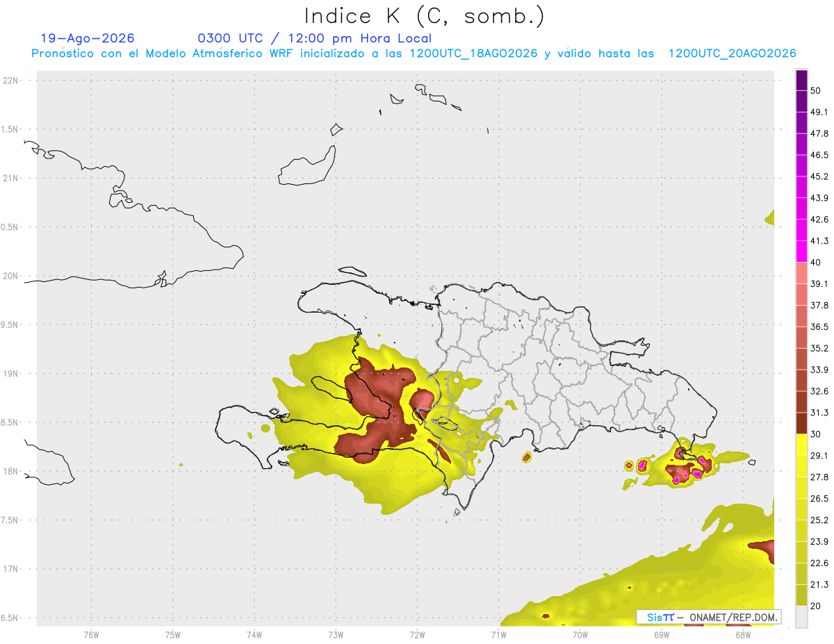Click the "6.5N" latitude label
The image size is (834, 644).
tap(10, 618)
